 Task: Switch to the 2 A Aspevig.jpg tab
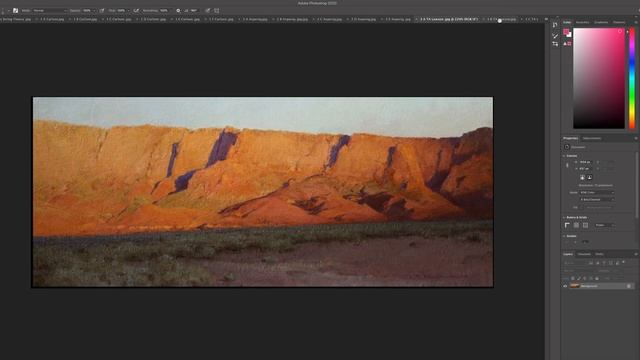[255, 19]
